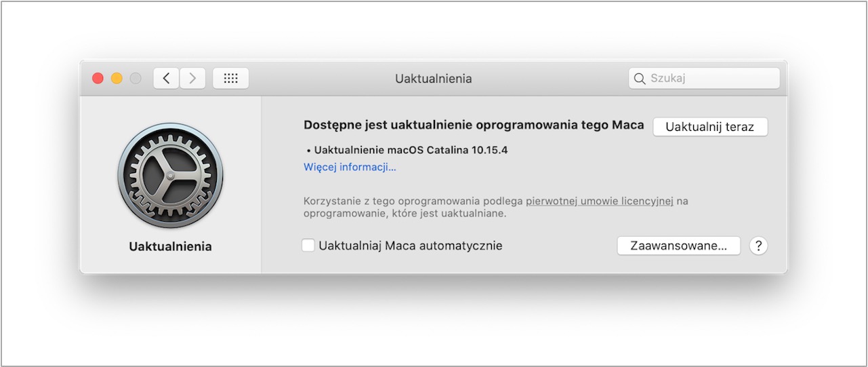The width and height of the screenshot is (868, 367).
Task: Click the forward arrow in toolbar
Action: click(x=192, y=78)
